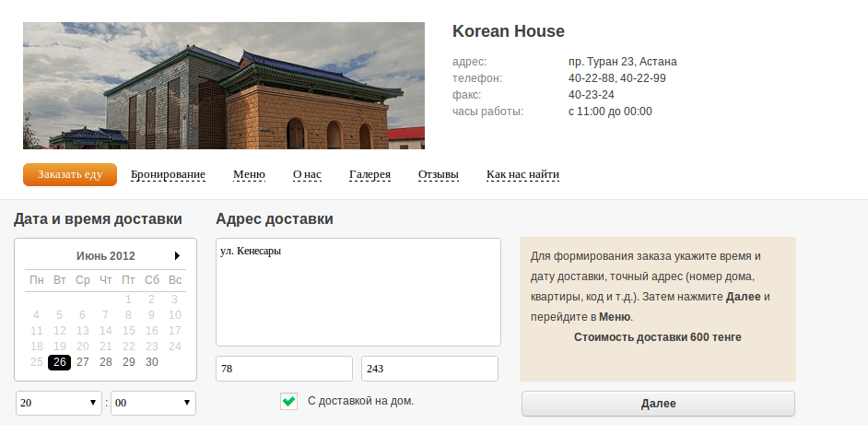Click the delivery address text area
This screenshot has height=435, width=868.
358,292
